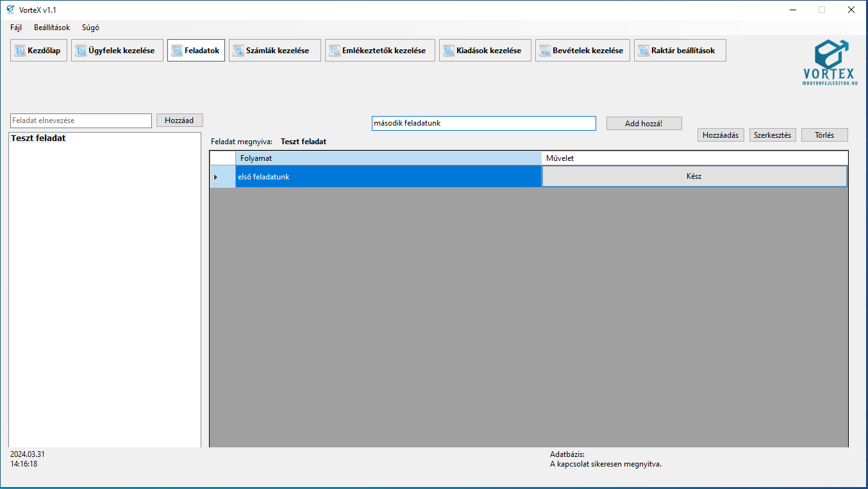This screenshot has width=868, height=489.
Task: Click the Szerkesztés button
Action: coord(772,135)
